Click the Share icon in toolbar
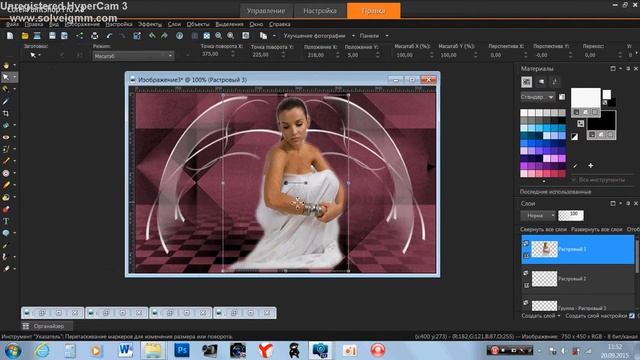The image size is (640, 360). point(79,36)
